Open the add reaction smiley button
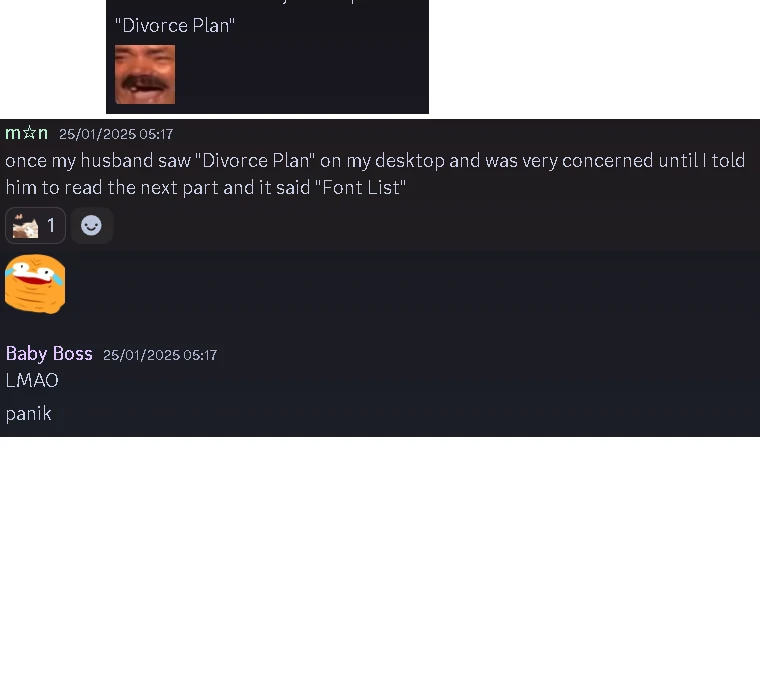Image resolution: width=760 pixels, height=677 pixels. click(x=92, y=225)
